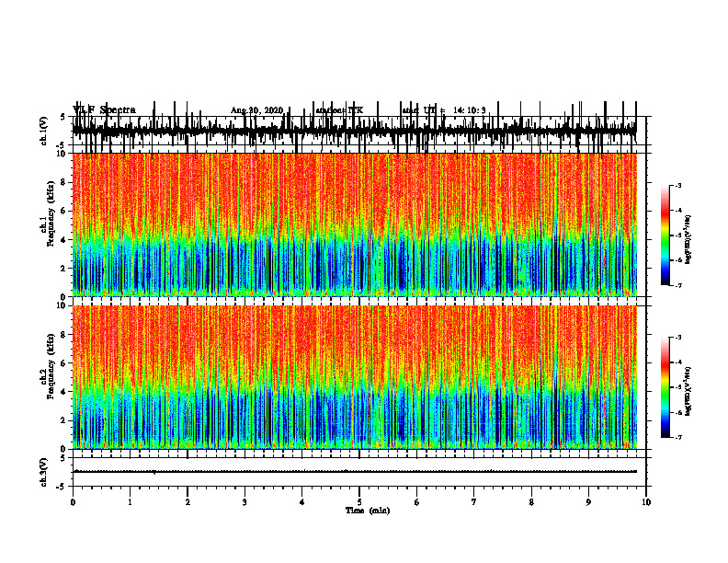Click the station label 'ITK' in header
This screenshot has height=563, width=728.
coord(356,110)
